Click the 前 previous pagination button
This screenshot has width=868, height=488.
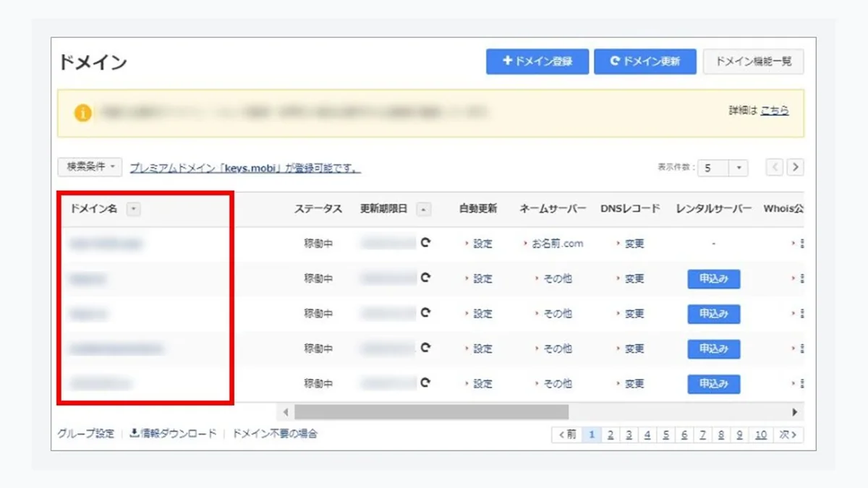pyautogui.click(x=567, y=435)
